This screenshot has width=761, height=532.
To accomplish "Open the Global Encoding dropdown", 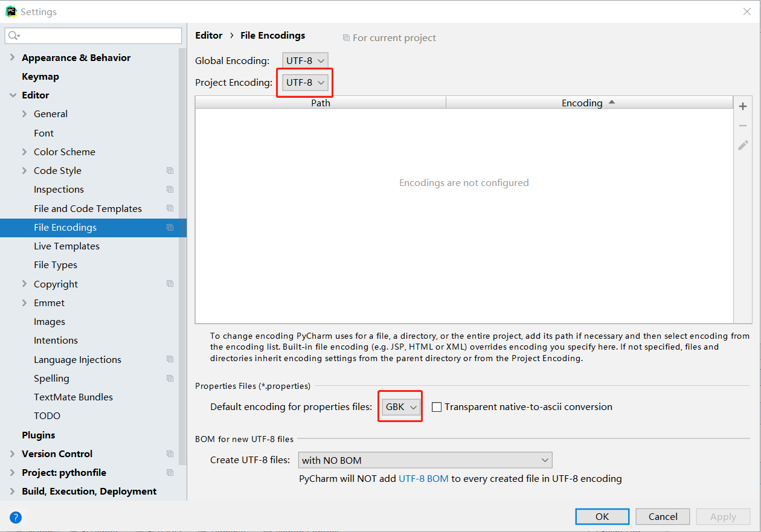I will [x=305, y=60].
